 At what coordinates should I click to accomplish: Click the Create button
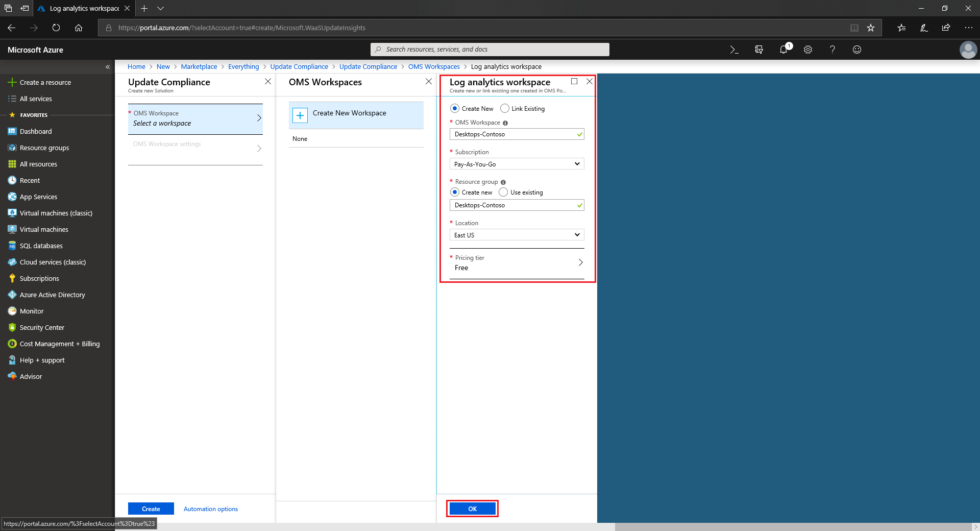(x=151, y=509)
